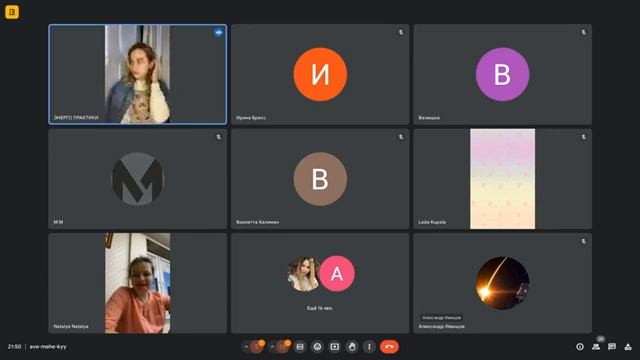
Task: Leave the call with red hang-up button
Action: [x=389, y=347]
